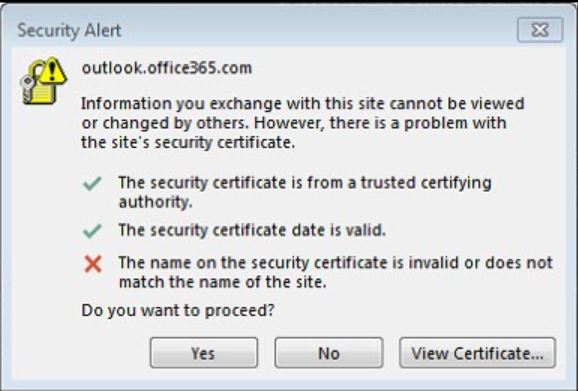578x391 pixels.
Task: Close the Security Alert dialog
Action: (x=540, y=30)
